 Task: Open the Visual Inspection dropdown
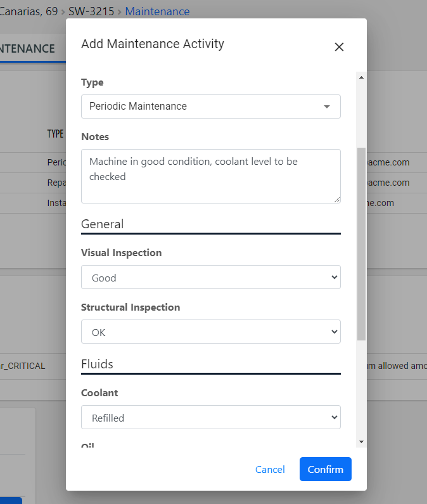[210, 278]
